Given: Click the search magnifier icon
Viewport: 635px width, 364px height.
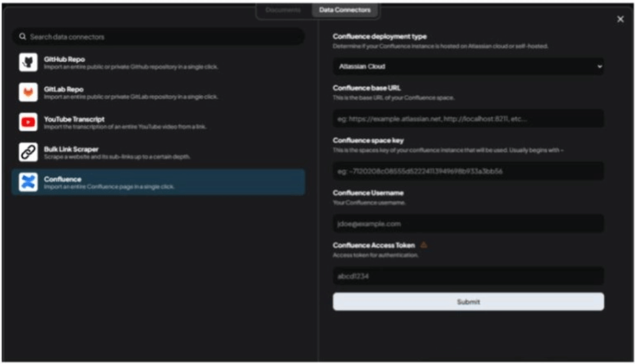Looking at the screenshot, I should pos(22,37).
